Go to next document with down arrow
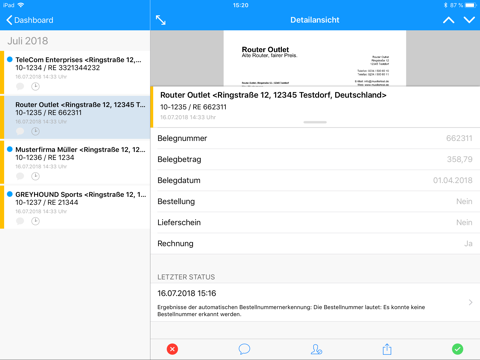The height and width of the screenshot is (360, 480). [469, 20]
